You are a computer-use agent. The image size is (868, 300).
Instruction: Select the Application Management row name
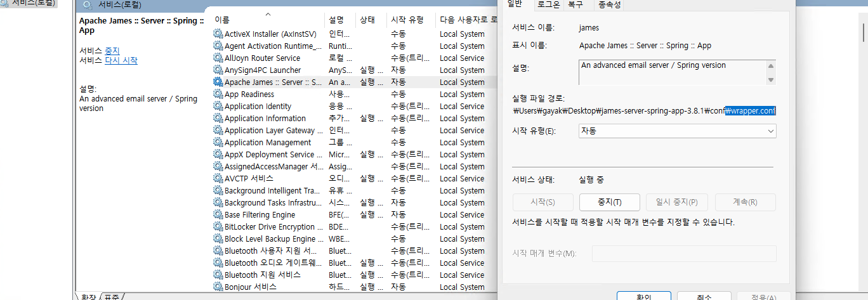pyautogui.click(x=268, y=143)
